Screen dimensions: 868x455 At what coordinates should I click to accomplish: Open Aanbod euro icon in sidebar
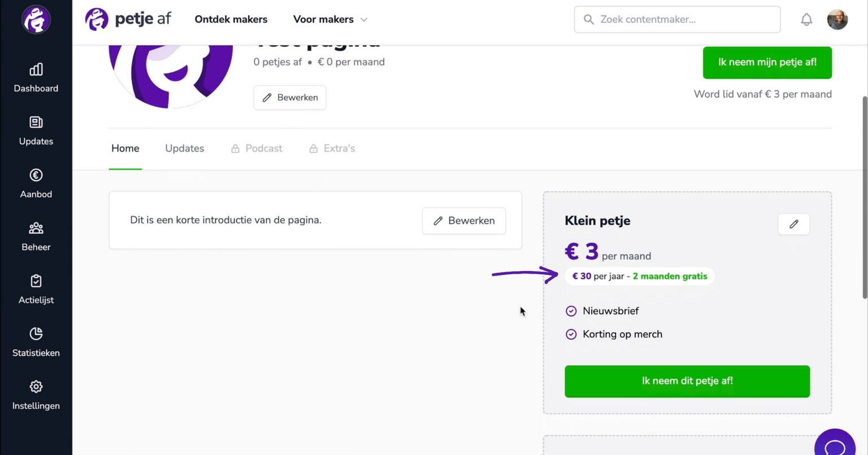[x=36, y=176]
